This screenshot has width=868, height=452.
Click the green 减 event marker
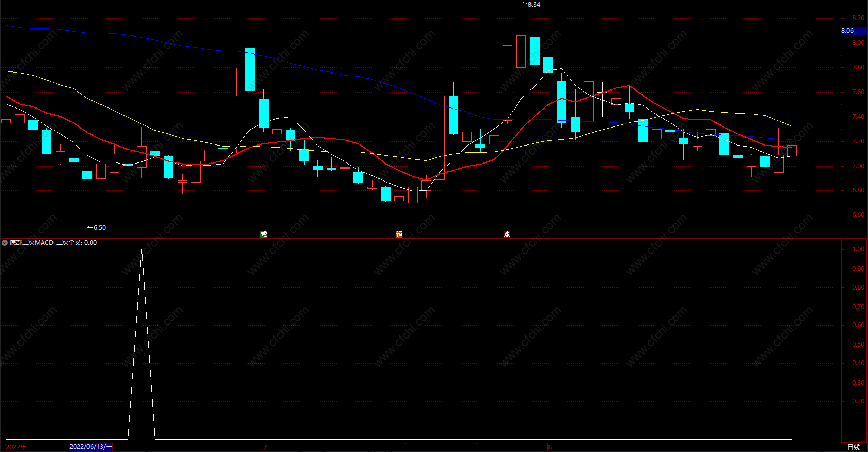pyautogui.click(x=264, y=234)
